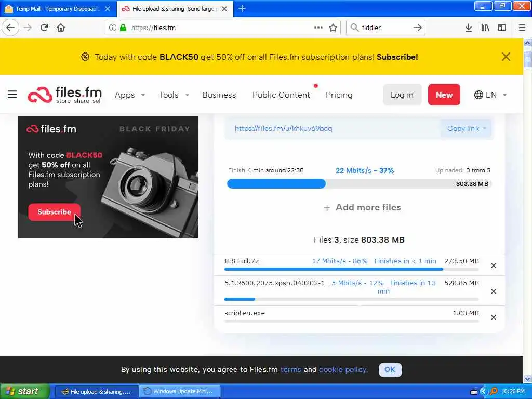This screenshot has height=399, width=532.
Task: Click the overall upload progress bar
Action: click(x=359, y=184)
